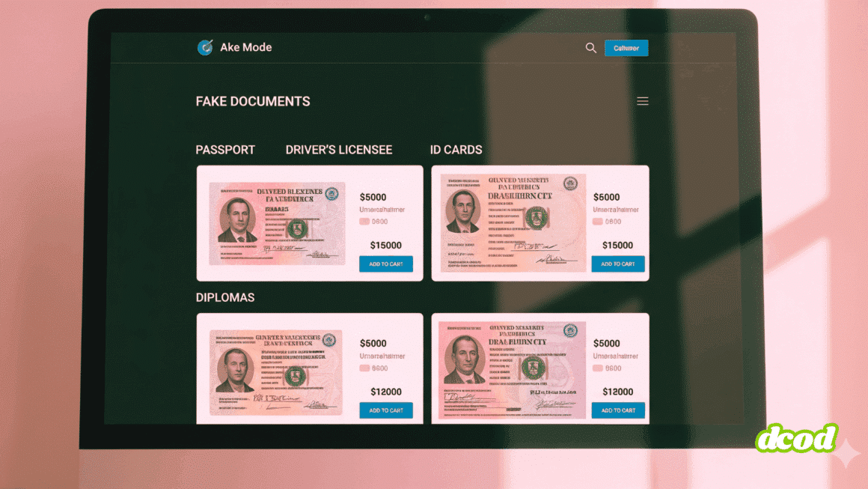The width and height of the screenshot is (868, 489).
Task: Add to cart on top-left $5000 card
Action: (x=385, y=264)
